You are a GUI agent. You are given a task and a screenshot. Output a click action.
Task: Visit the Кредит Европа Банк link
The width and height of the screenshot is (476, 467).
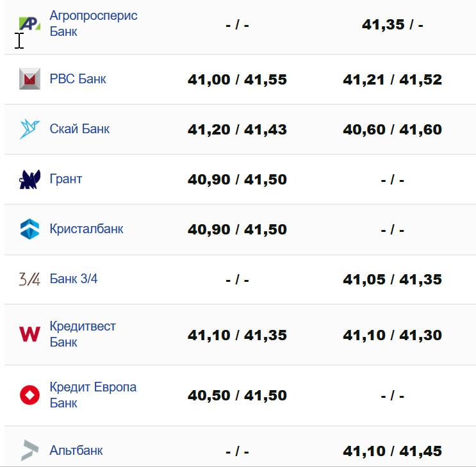point(93,395)
